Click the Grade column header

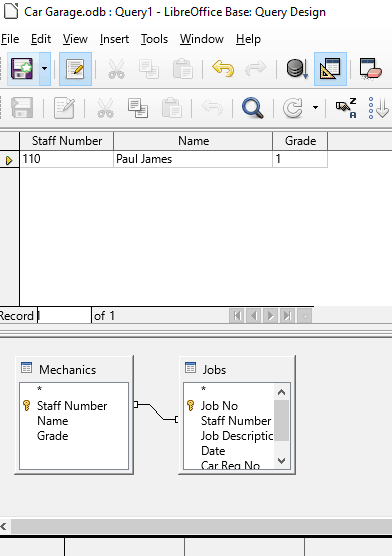click(x=300, y=141)
